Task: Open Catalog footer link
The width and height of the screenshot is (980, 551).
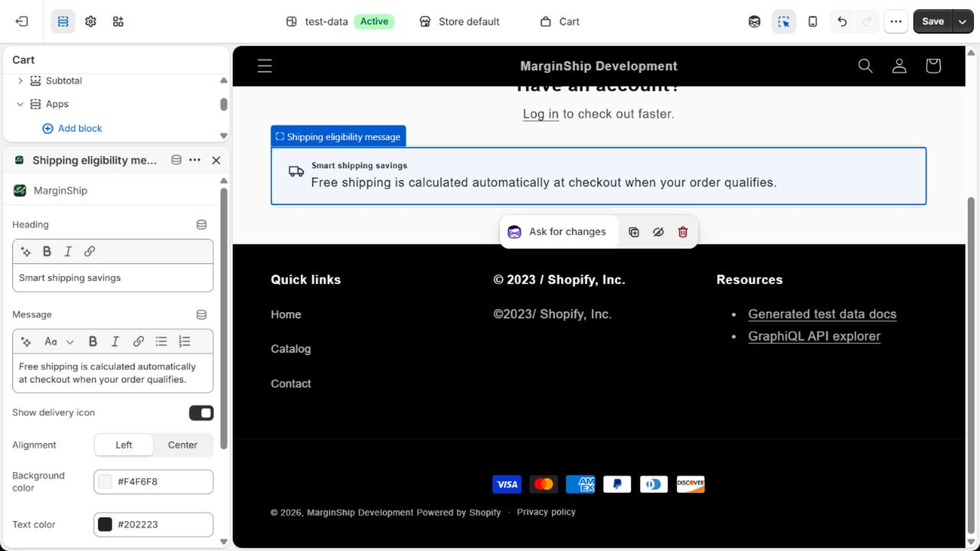Action: tap(291, 349)
